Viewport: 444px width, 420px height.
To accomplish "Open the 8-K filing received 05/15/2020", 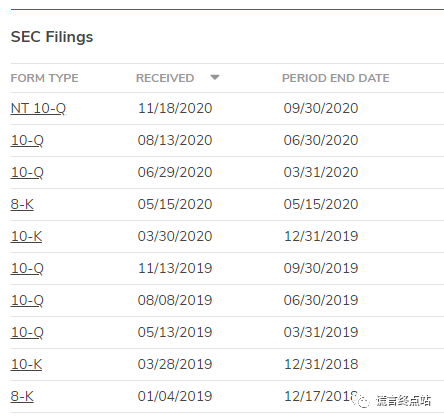I will click(22, 204).
